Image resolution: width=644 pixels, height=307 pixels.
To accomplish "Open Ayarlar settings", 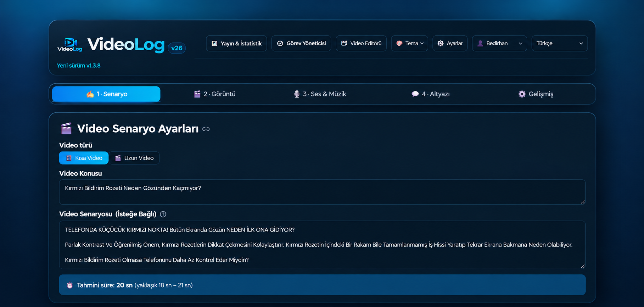I will point(450,43).
